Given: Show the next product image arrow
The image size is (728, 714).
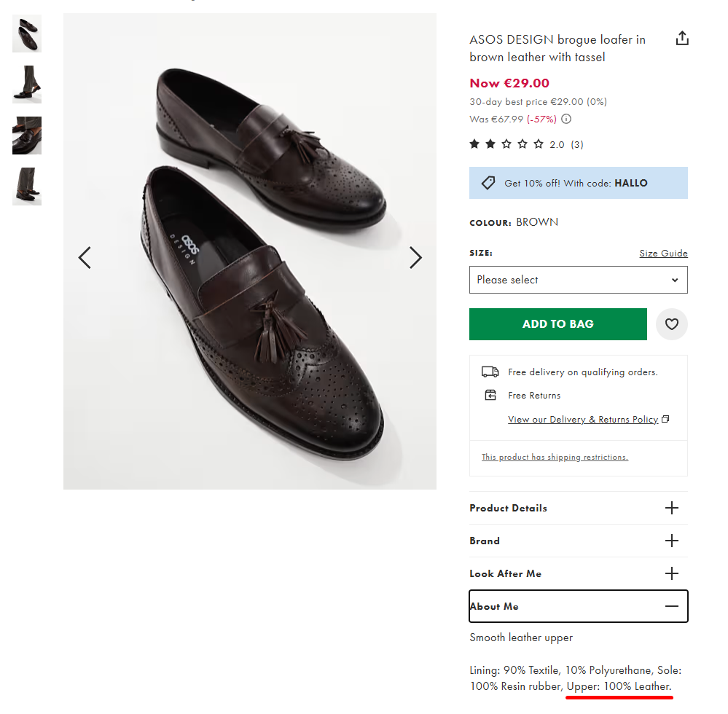Looking at the screenshot, I should point(415,257).
